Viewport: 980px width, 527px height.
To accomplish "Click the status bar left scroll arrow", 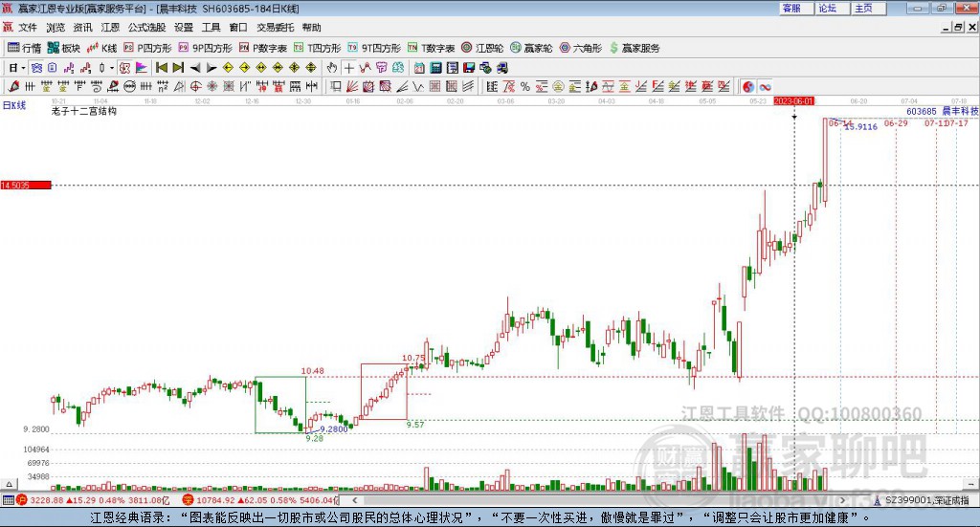I will [x=354, y=500].
